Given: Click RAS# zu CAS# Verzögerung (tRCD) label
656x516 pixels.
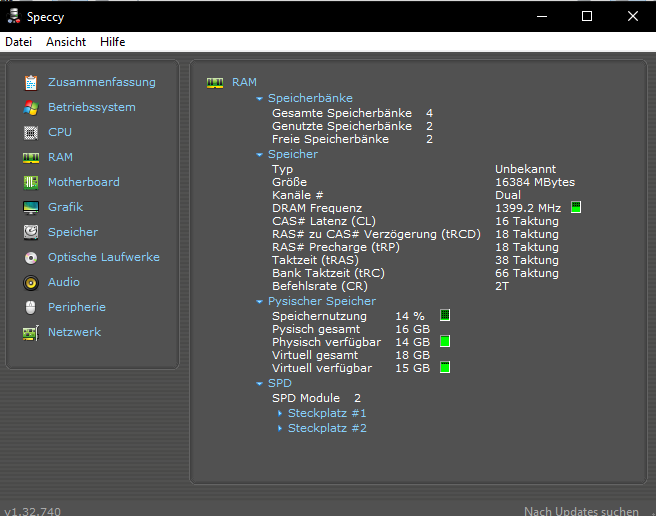Looking at the screenshot, I should (x=376, y=234).
